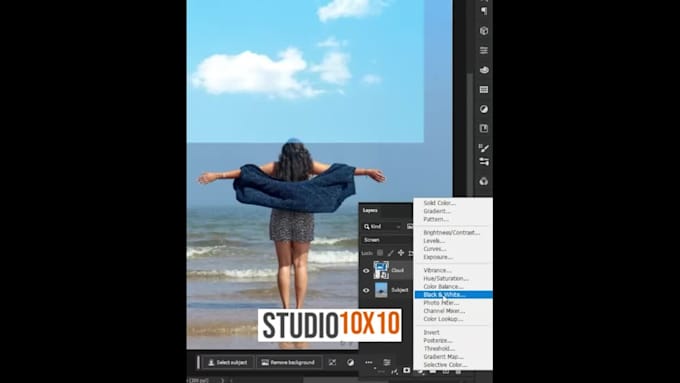Viewport: 680px width, 383px height.
Task: Open the Brushes panel icon
Action: tap(484, 148)
